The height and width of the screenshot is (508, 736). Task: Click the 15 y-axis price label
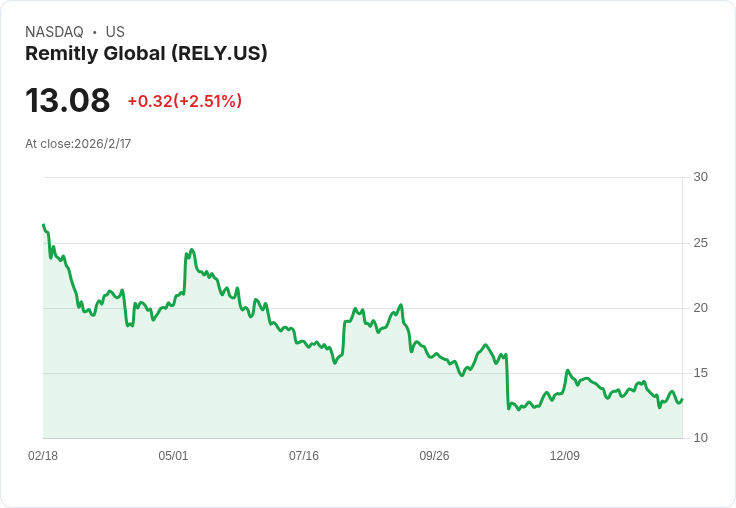click(x=700, y=373)
